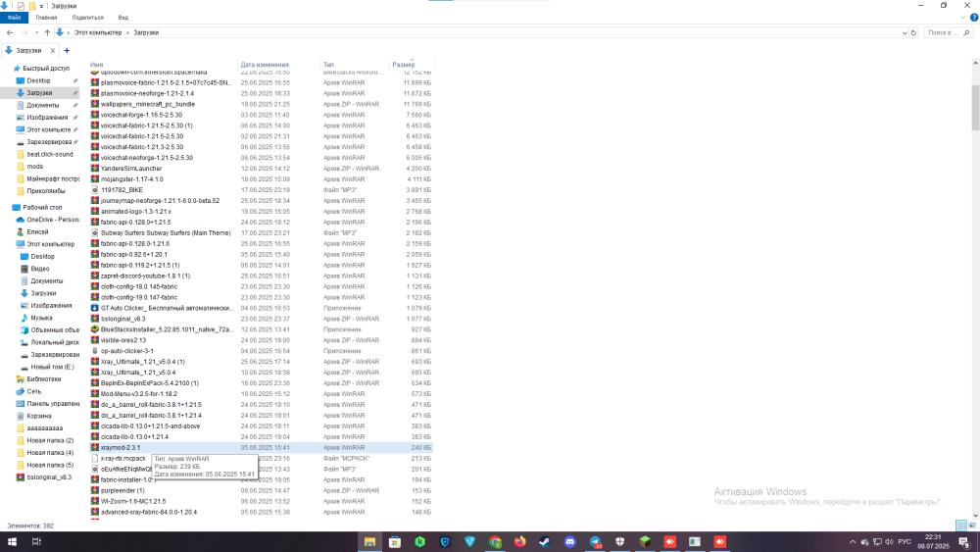The width and height of the screenshot is (980, 552).
Task: Select Быстрый доступ in navigation pane
Action: (46, 68)
